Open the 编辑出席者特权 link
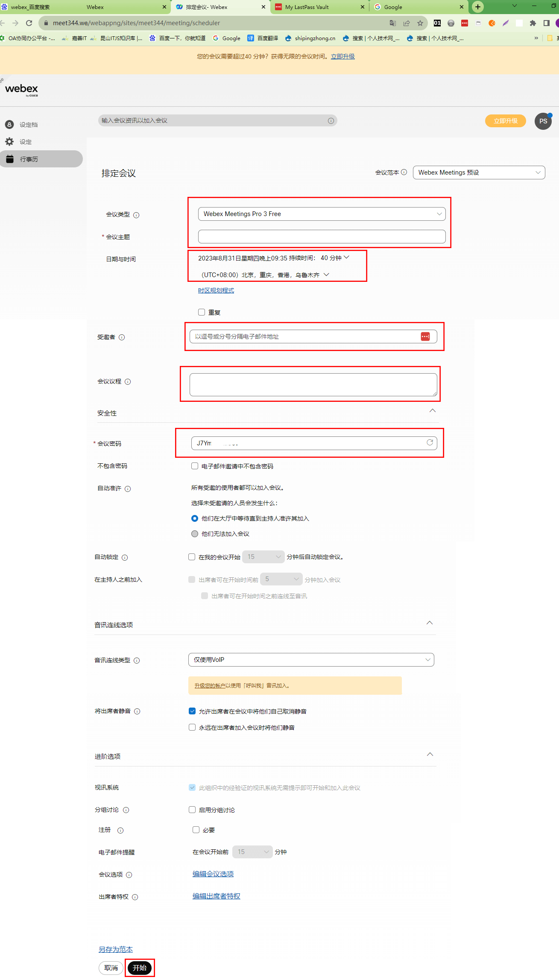 (x=217, y=896)
